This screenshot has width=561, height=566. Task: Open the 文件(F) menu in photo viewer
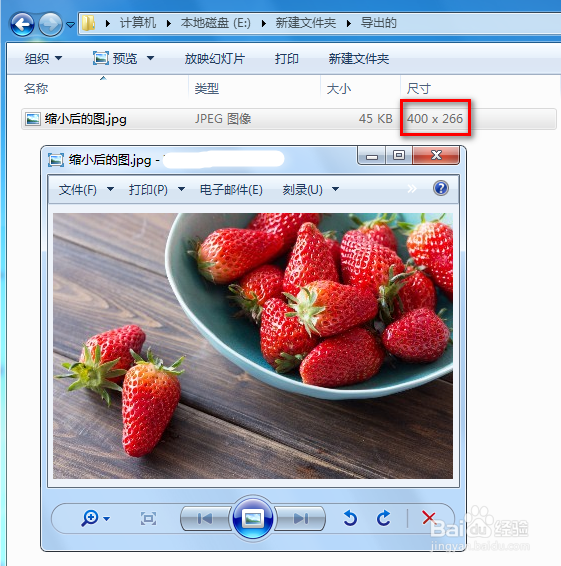tap(86, 190)
